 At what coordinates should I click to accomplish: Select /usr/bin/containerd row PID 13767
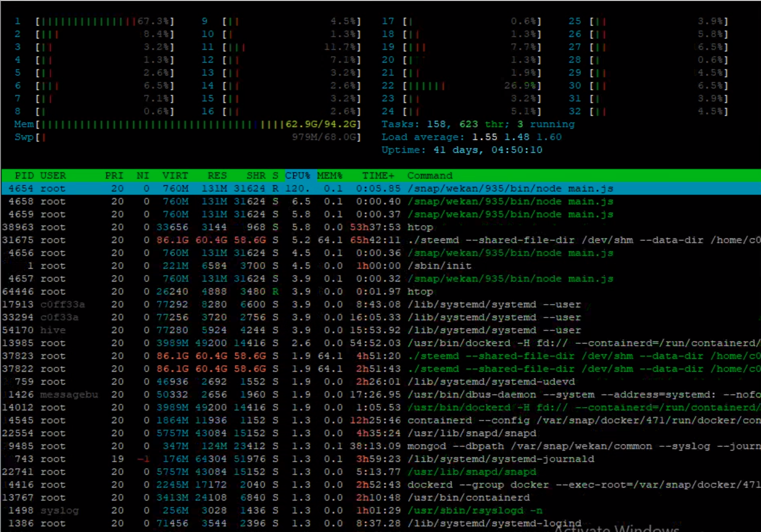[381, 497]
